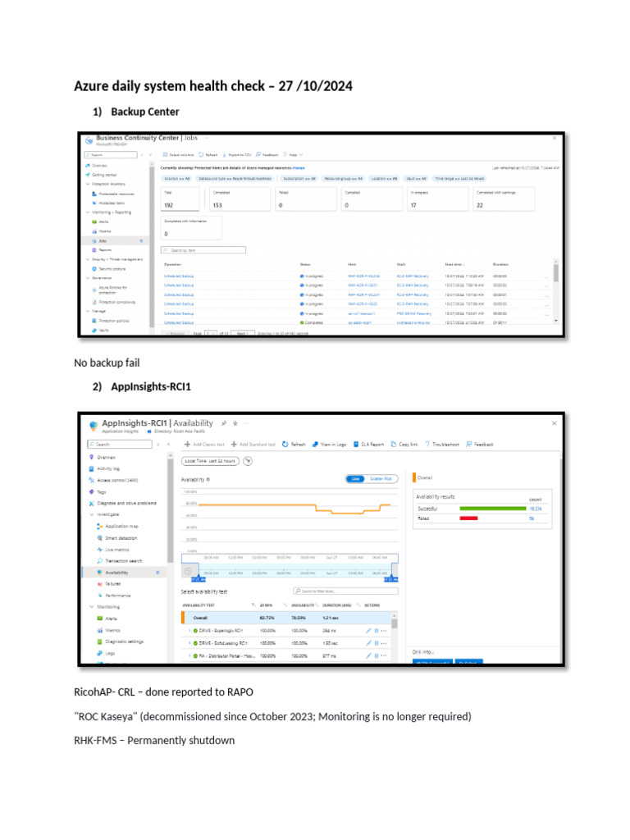Open Diagnostic settings under Monitoring

[125, 641]
